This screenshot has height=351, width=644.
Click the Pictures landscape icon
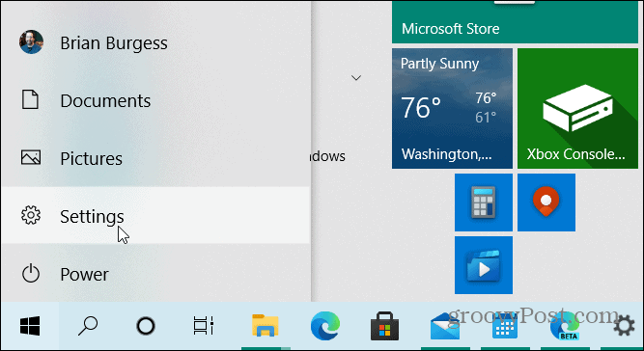point(31,157)
